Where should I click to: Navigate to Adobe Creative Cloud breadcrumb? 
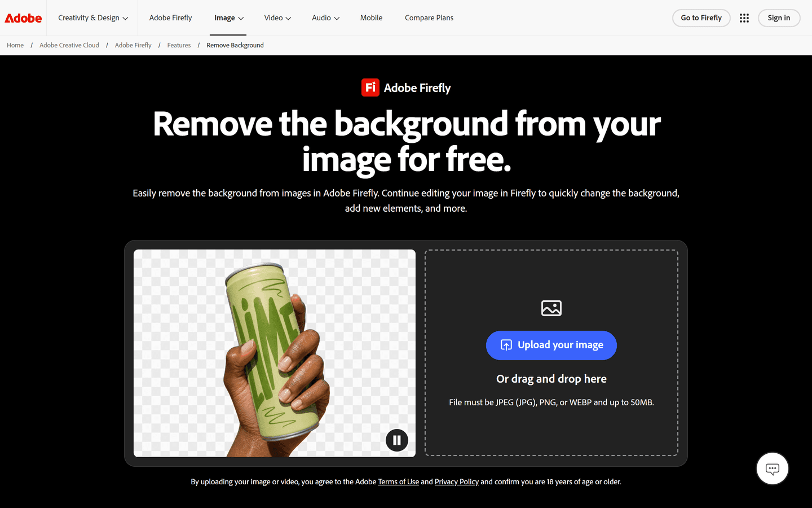click(x=69, y=45)
